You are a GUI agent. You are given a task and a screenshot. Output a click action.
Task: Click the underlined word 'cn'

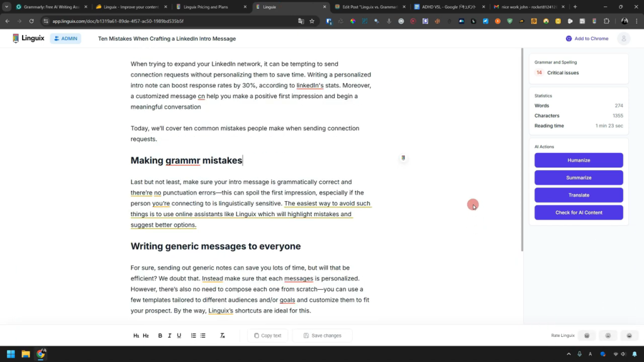(201, 96)
